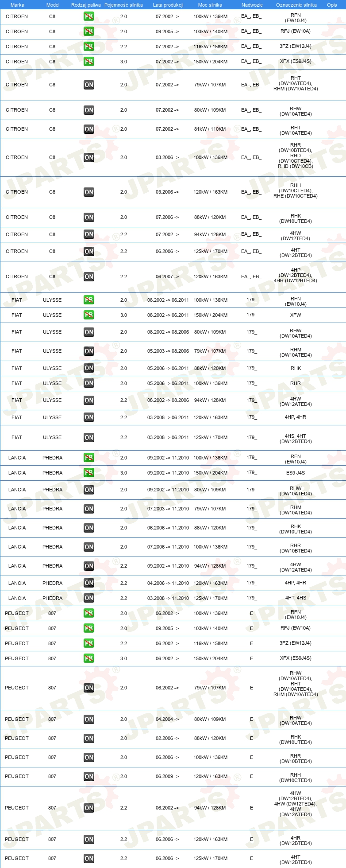
Task: Click 179_ body code in ES9 J4S row
Action: coord(252,473)
